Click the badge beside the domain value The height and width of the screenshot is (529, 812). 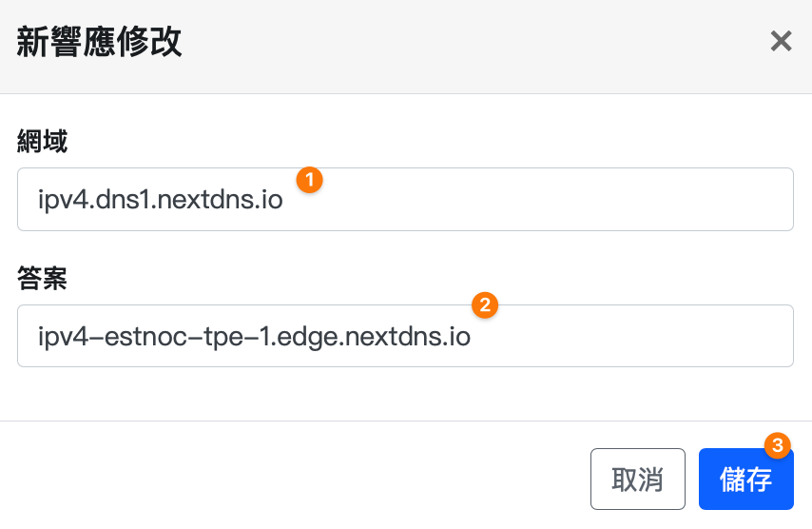click(x=310, y=180)
